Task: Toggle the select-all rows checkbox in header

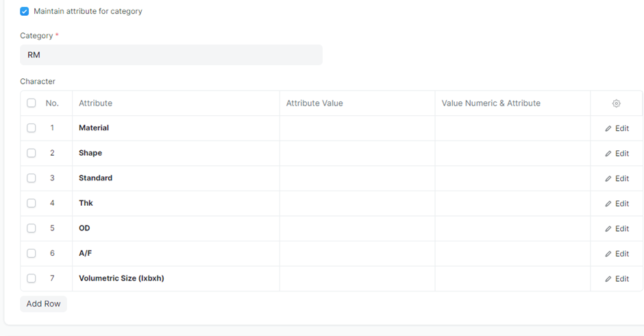Action: click(32, 103)
